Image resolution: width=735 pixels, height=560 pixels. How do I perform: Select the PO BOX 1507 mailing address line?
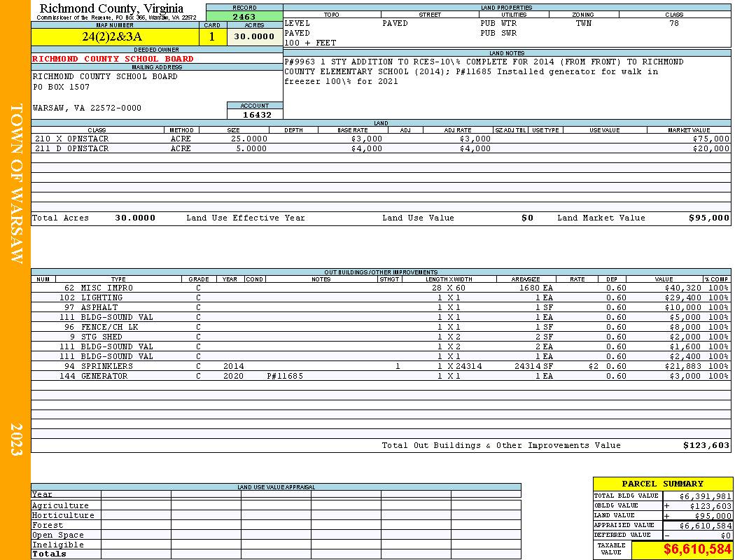pyautogui.click(x=62, y=87)
